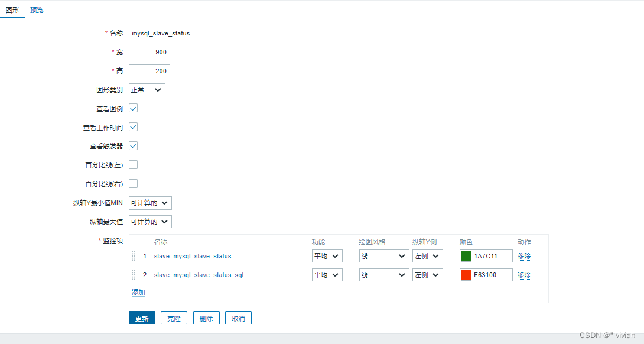Click the 克隆 clone button

174,318
